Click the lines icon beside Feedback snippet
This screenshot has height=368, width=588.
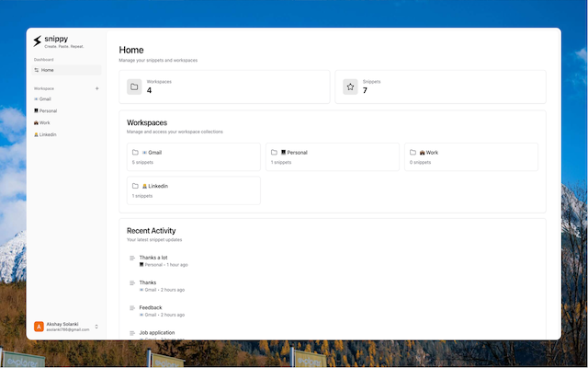pos(132,308)
